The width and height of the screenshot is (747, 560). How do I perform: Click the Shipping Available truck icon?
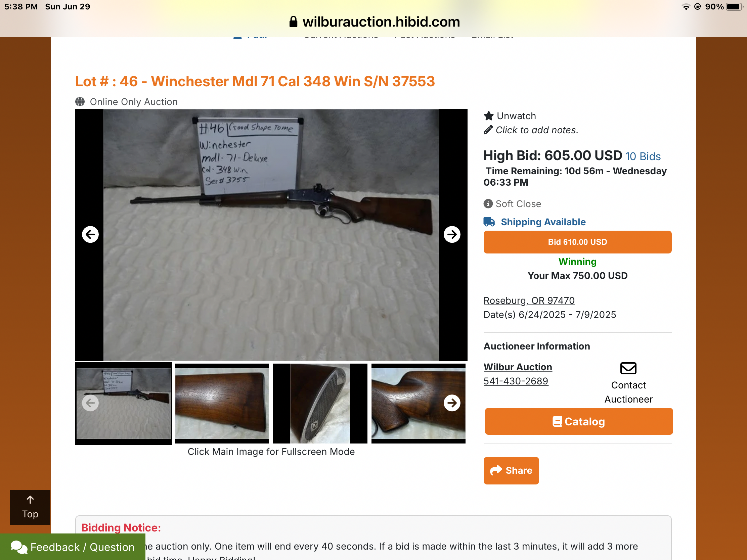(489, 222)
